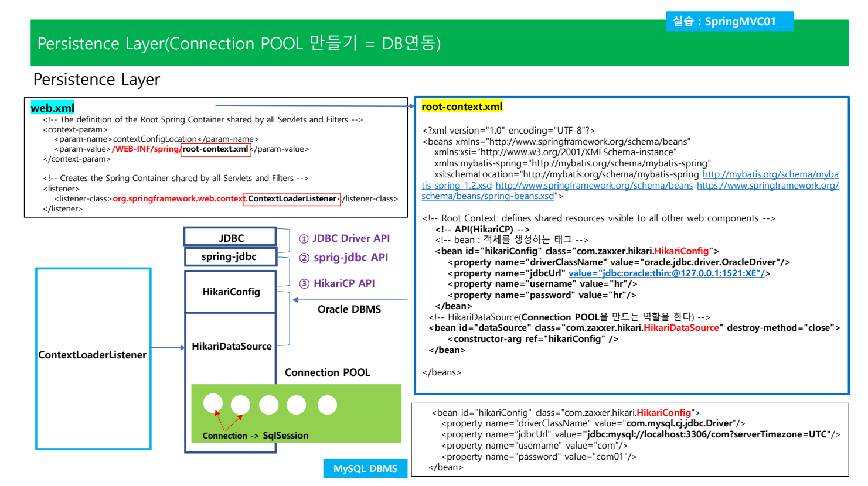Click the contextConfigLocation param-name line

[x=156, y=139]
